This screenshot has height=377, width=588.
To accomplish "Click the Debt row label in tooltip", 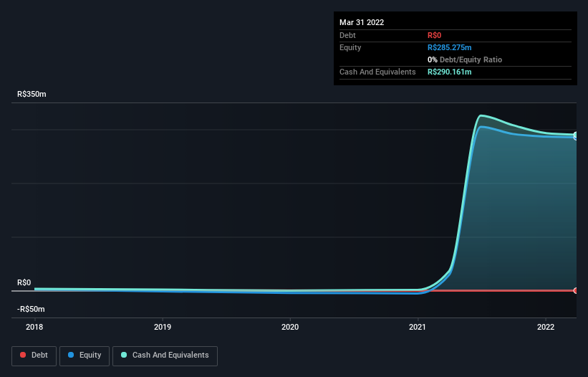I will click(347, 35).
